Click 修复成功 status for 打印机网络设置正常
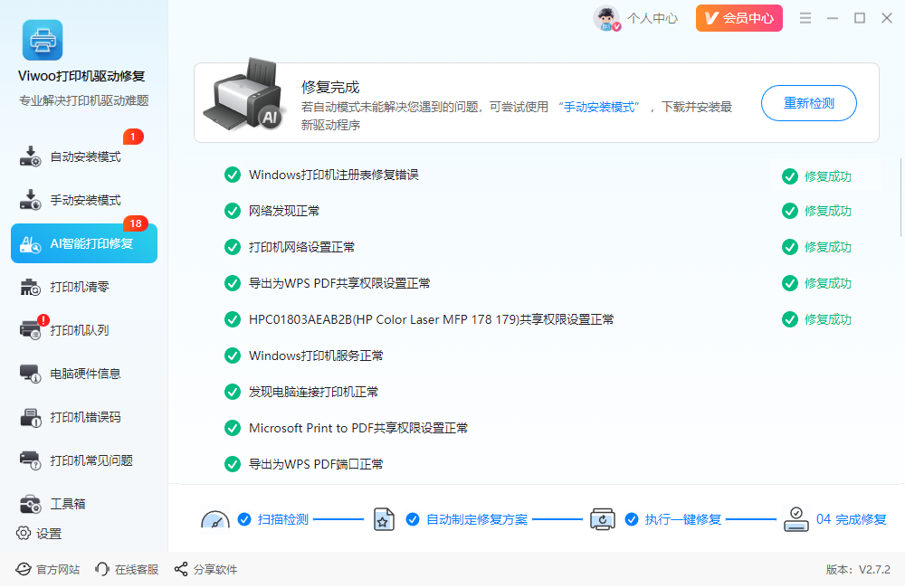 coord(816,247)
